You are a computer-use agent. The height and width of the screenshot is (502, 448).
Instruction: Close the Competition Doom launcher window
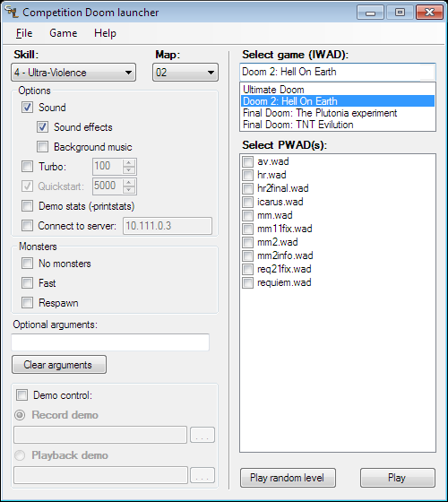click(429, 13)
